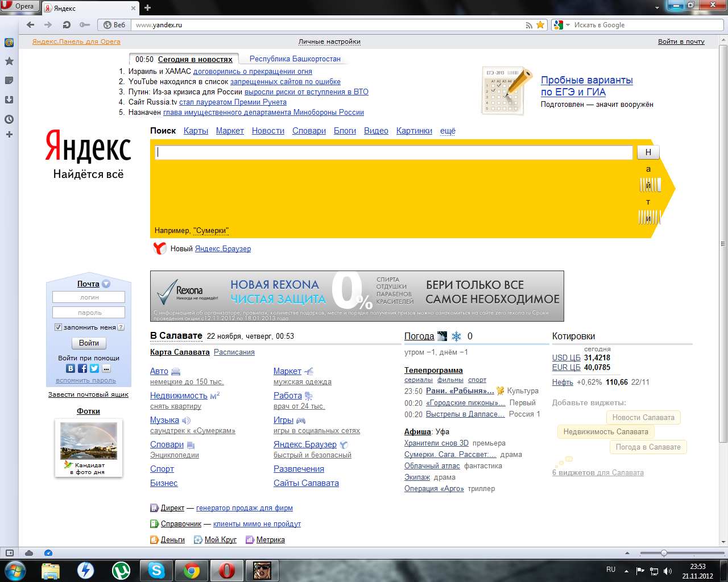This screenshot has height=582, width=728.
Task: Open the Opera main menu button
Action: coord(19,6)
